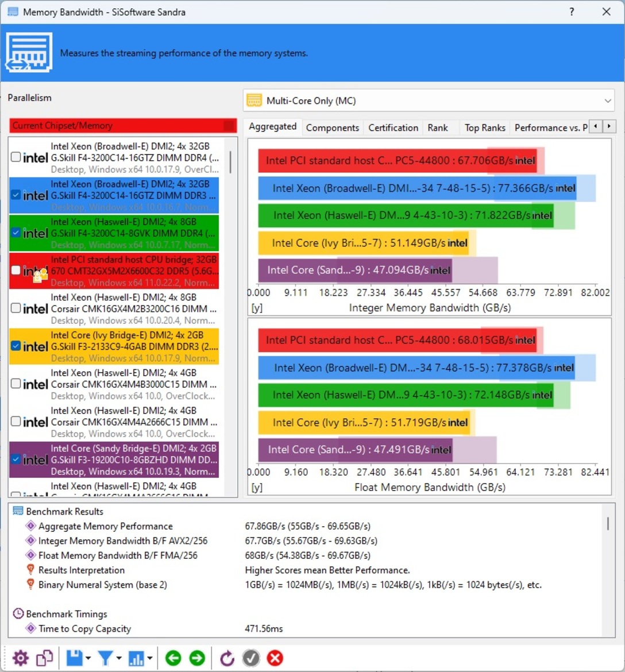Check the Broadwell-E G.Skill DDR4 entry checkbox

(x=16, y=157)
